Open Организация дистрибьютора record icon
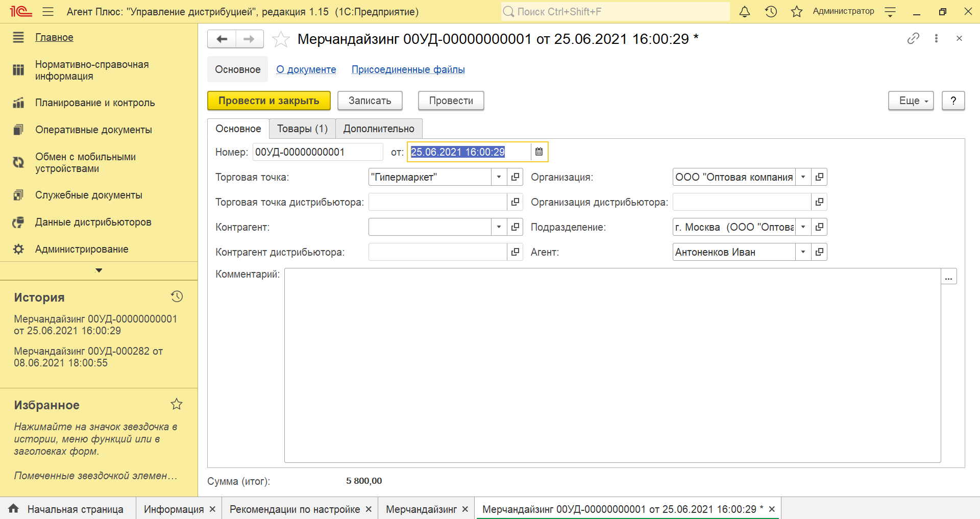980x519 pixels. (x=819, y=202)
